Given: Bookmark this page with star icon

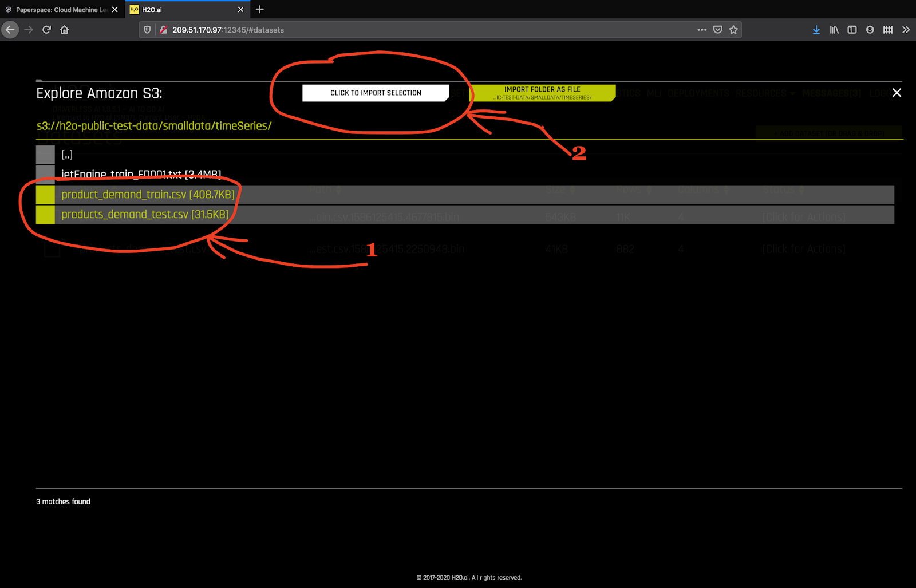Looking at the screenshot, I should click(733, 30).
